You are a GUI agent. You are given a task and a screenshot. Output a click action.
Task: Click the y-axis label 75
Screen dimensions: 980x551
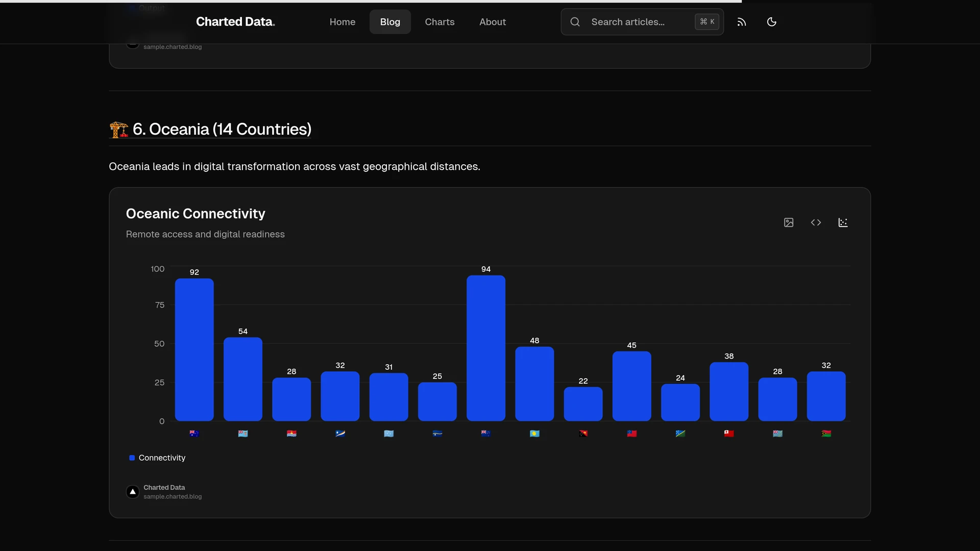tap(160, 305)
